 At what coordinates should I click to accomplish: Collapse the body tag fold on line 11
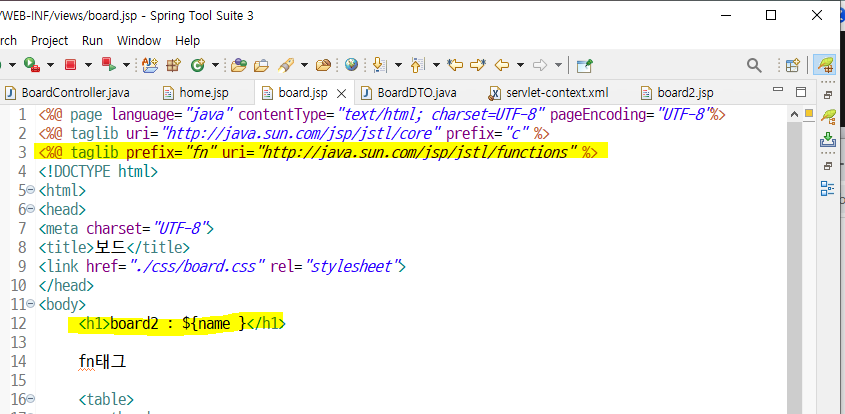point(30,304)
